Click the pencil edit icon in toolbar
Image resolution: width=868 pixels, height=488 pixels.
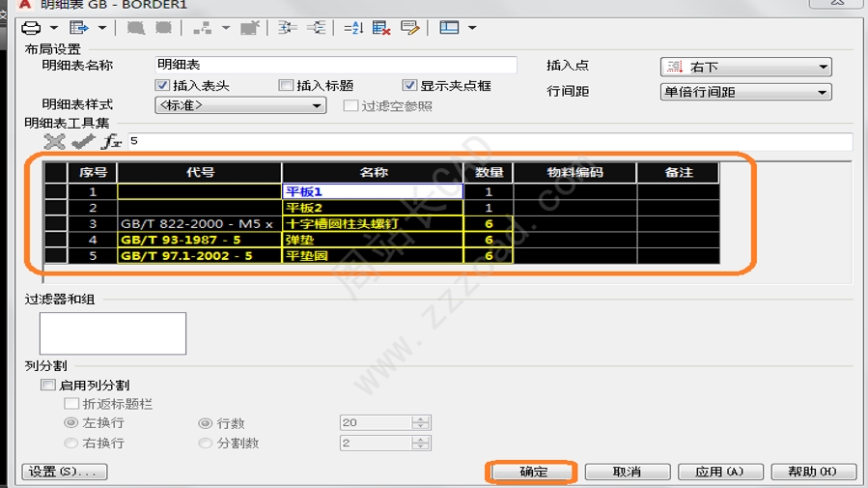[410, 28]
